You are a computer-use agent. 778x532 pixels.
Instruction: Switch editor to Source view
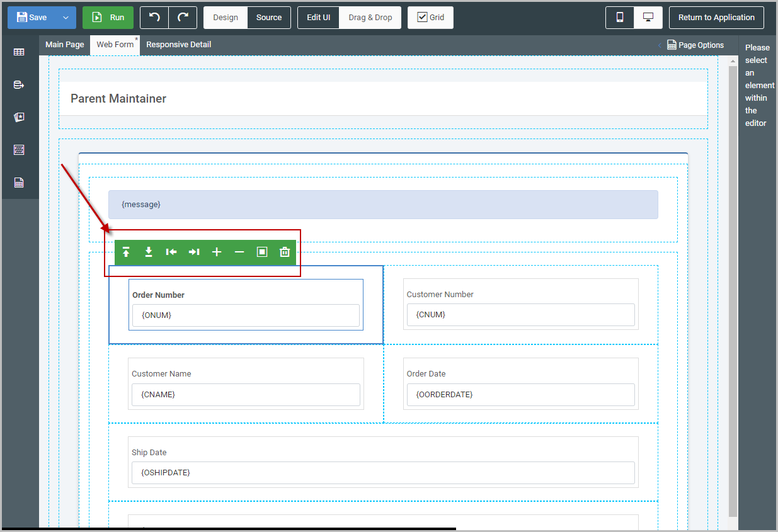click(269, 18)
